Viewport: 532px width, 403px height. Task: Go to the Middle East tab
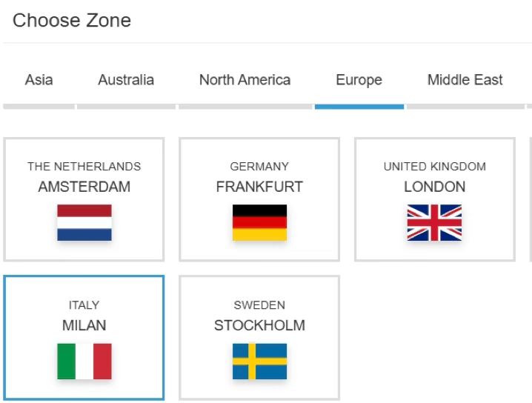(x=465, y=80)
